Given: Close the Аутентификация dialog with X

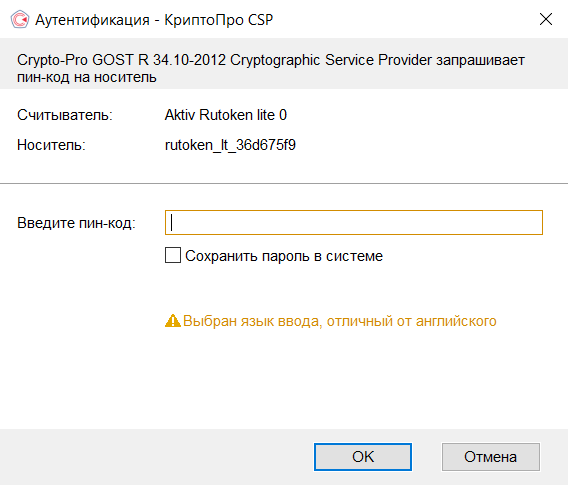Looking at the screenshot, I should (x=546, y=19).
